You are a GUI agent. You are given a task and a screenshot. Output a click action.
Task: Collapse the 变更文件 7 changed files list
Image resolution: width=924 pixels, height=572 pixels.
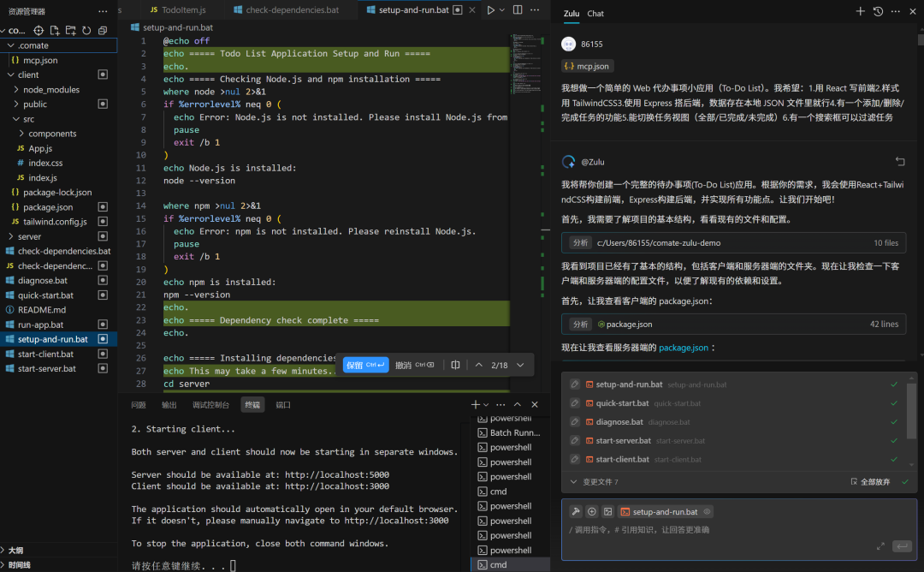pos(573,482)
